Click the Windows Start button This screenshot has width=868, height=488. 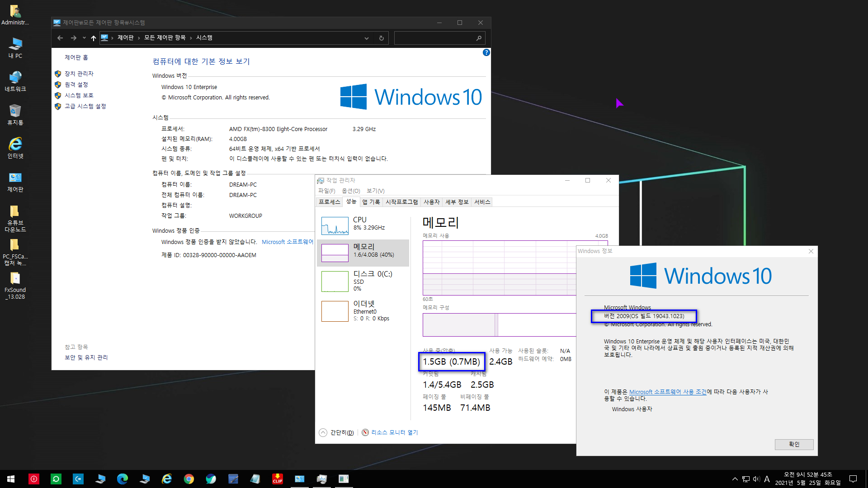(x=11, y=479)
